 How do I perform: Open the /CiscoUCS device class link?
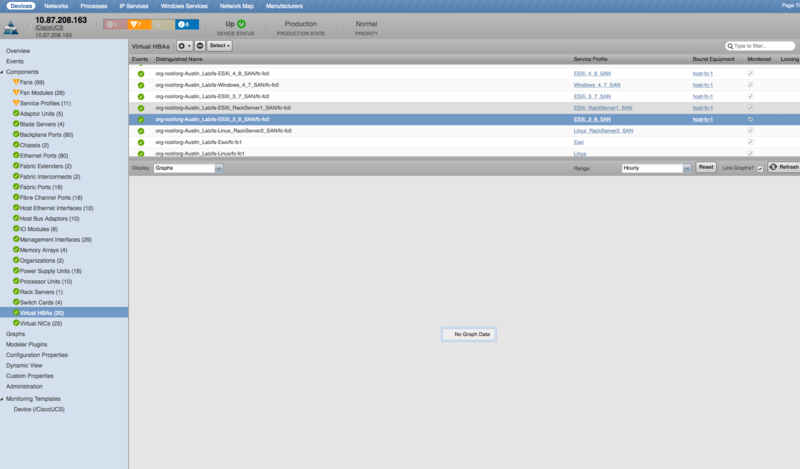tap(49, 28)
